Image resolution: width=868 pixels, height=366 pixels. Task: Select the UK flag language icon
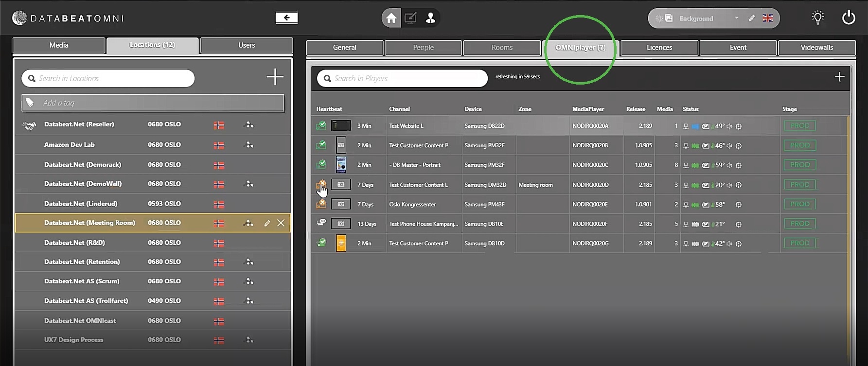(768, 18)
